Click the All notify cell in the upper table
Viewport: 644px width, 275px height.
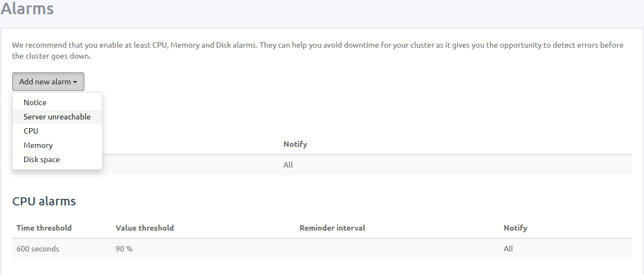tap(288, 165)
